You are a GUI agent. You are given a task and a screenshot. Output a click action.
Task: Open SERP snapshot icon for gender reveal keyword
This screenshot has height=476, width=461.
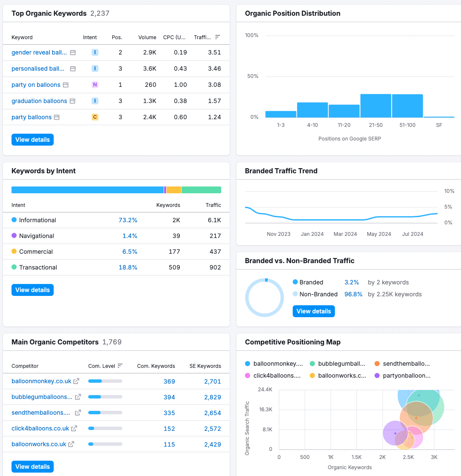[73, 52]
